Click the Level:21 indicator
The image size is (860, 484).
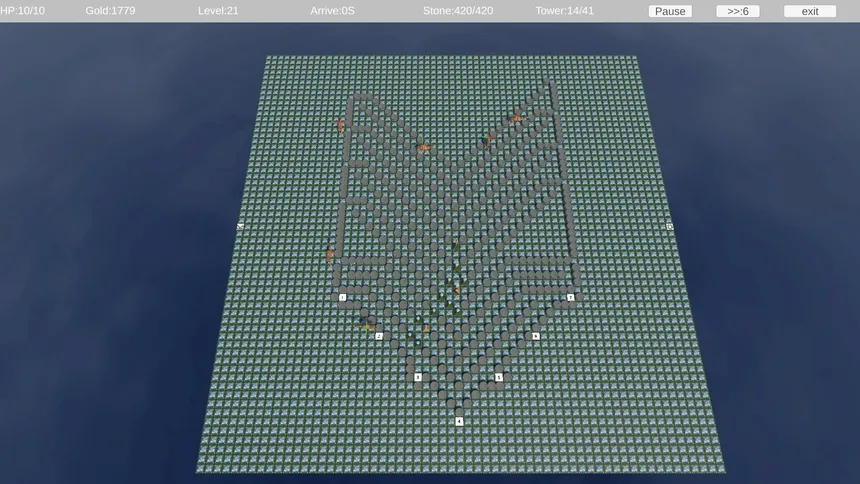[218, 10]
